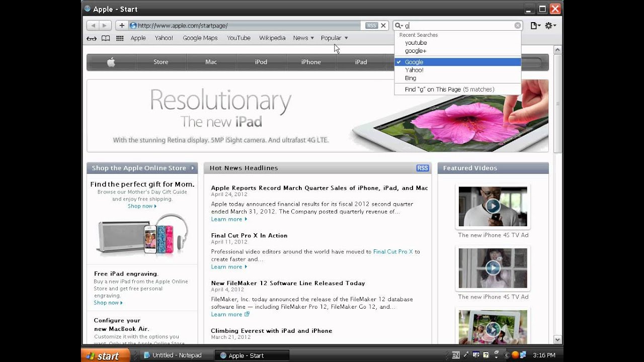Click Mother's Day gift products image
The width and height of the screenshot is (644, 362).
tap(142, 235)
